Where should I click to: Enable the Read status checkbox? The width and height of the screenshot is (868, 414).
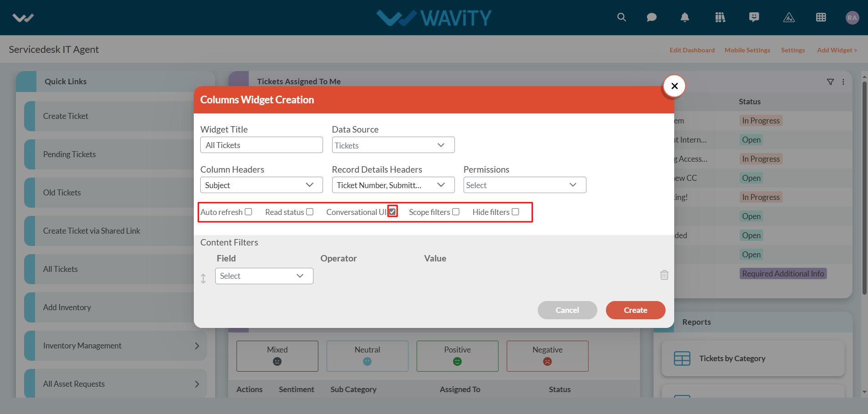[310, 212]
